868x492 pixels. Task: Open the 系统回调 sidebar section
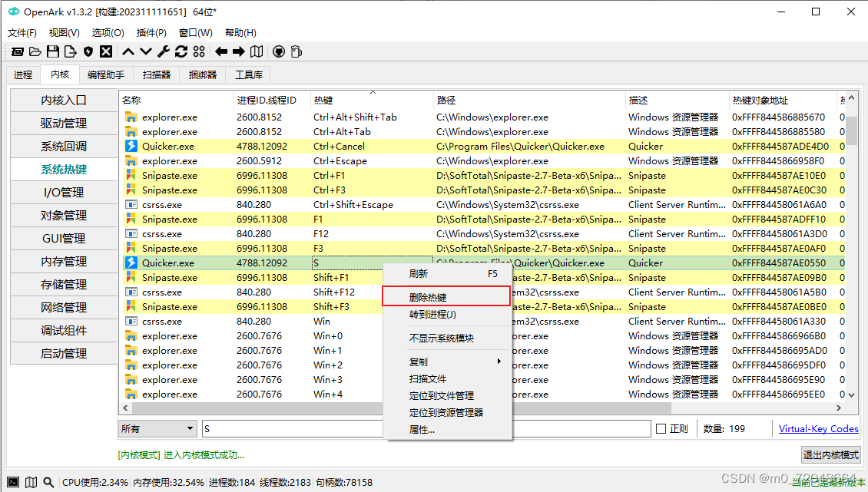pyautogui.click(x=64, y=146)
